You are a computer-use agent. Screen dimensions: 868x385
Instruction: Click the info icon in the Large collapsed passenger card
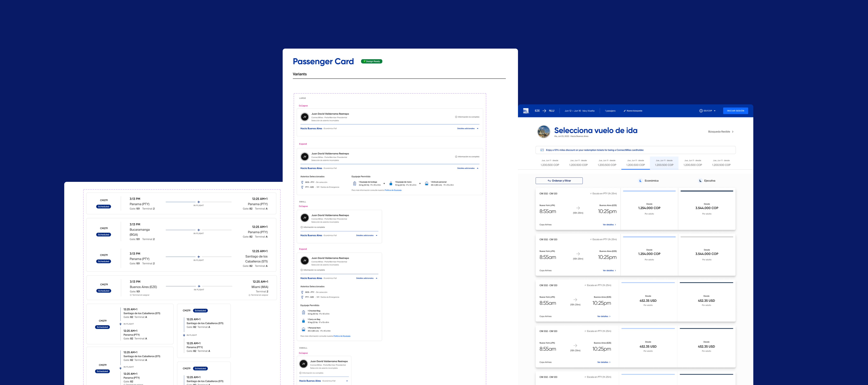coord(456,117)
